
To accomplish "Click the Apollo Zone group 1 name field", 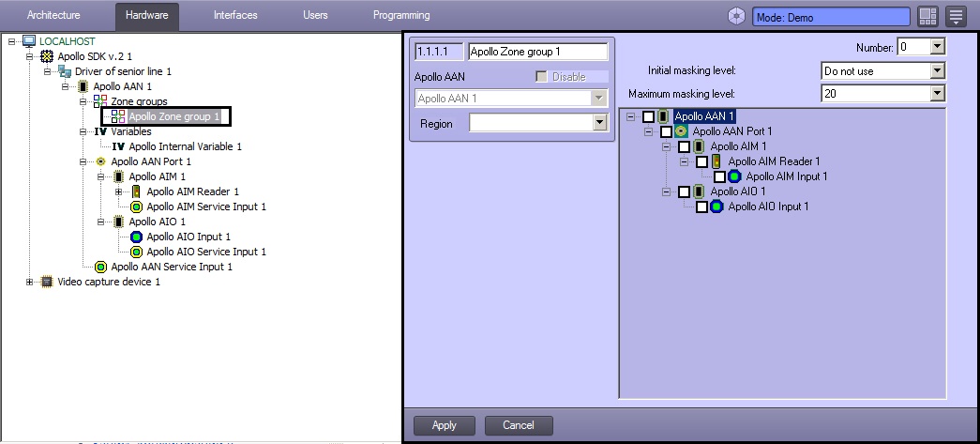I will [x=537, y=52].
